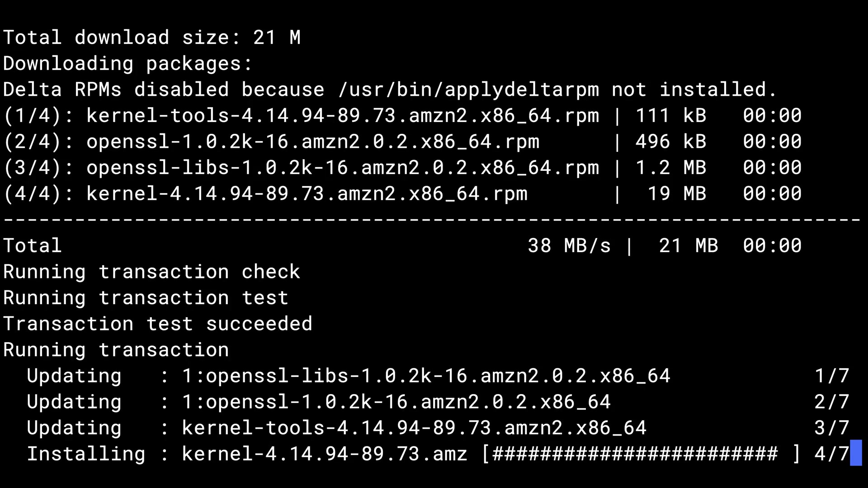
Task: Click the "Total download size: 21 M" line
Action: (152, 38)
